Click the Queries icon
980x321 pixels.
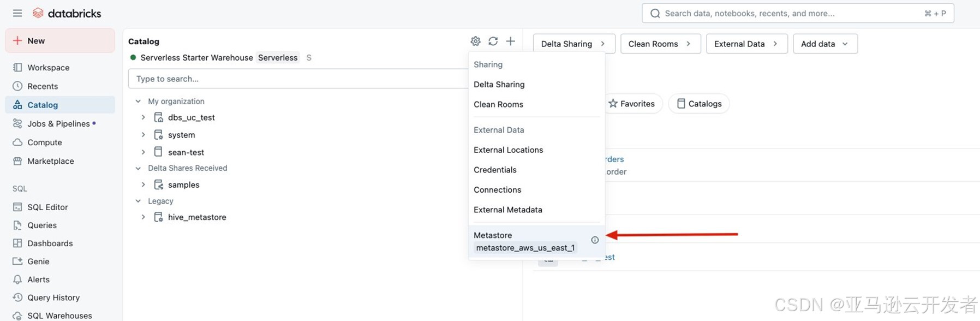tap(17, 225)
